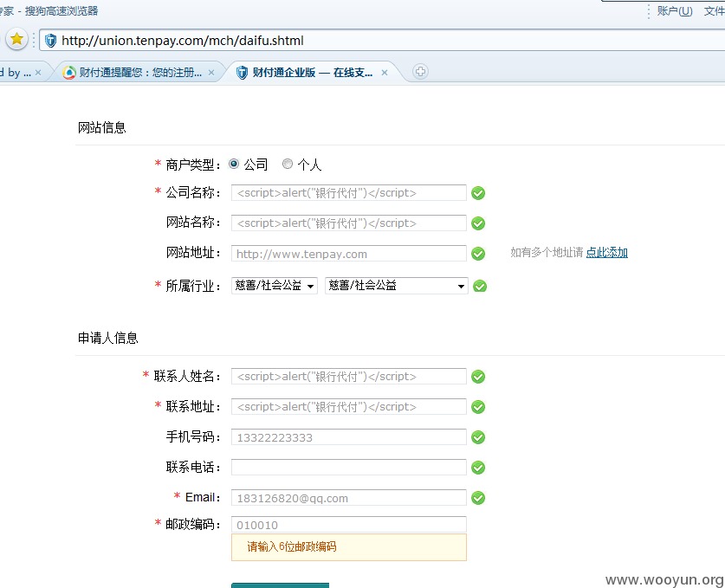Switch to the 财付通提醒您 tab
725x588 pixels.
(139, 73)
